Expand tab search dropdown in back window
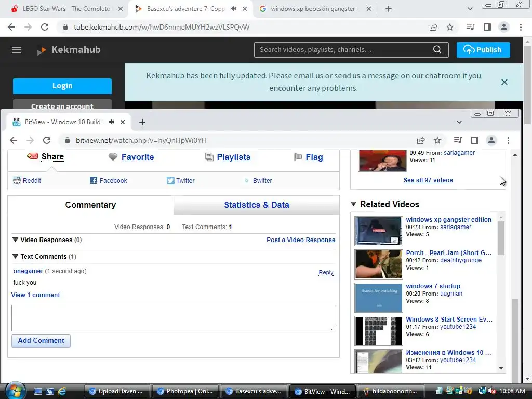The height and width of the screenshot is (399, 532). coord(470,9)
